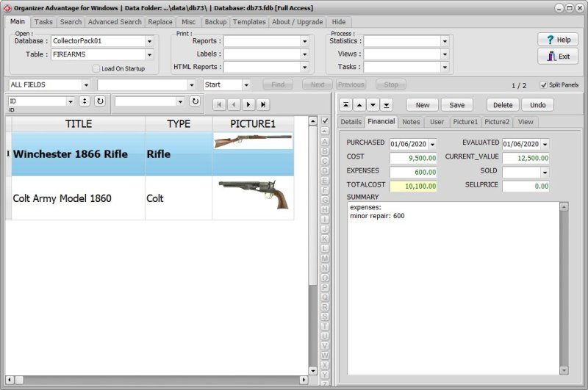Click the letter P index filter

tap(325, 288)
